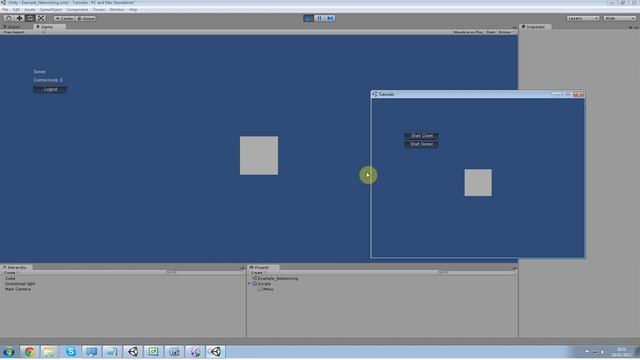
Task: Open the Layers dropdown
Action: click(583, 18)
